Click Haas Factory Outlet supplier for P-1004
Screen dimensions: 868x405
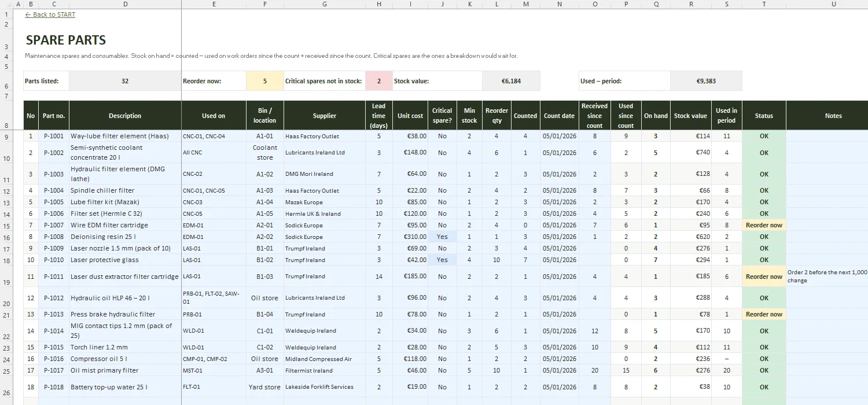click(325, 190)
